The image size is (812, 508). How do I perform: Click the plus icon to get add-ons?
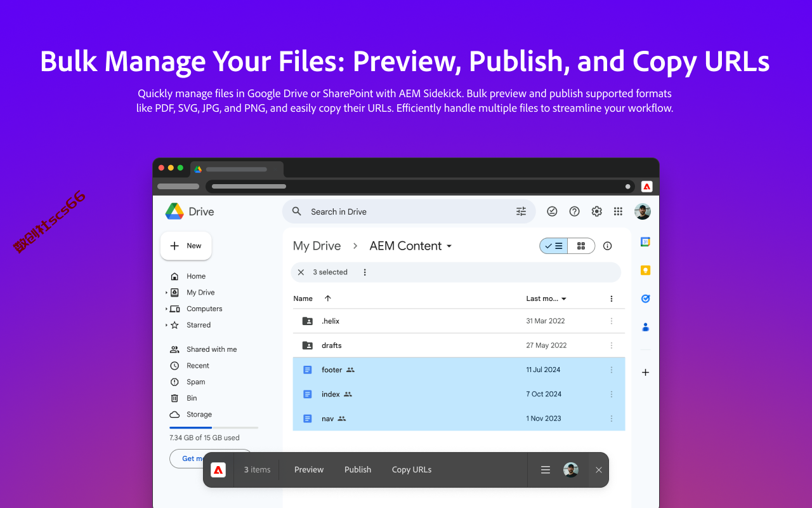point(645,372)
